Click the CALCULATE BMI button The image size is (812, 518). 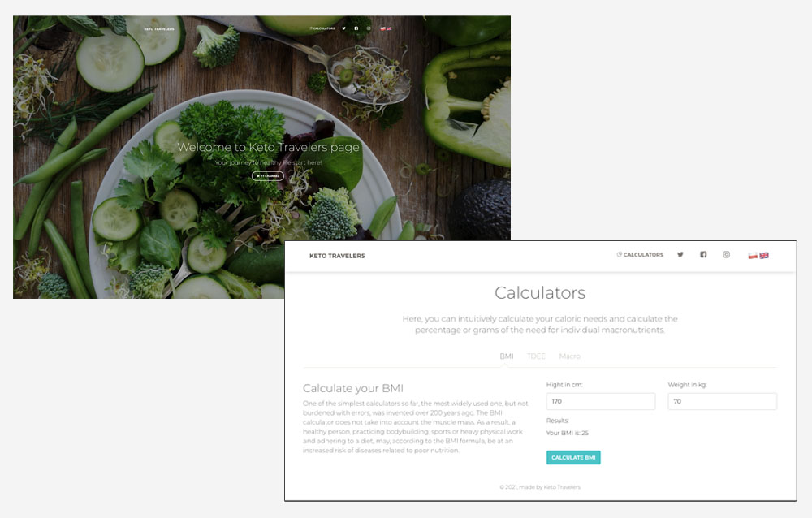click(x=573, y=457)
